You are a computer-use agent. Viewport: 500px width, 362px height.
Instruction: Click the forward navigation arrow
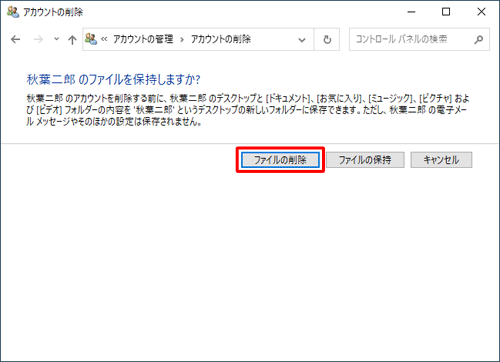[39, 40]
